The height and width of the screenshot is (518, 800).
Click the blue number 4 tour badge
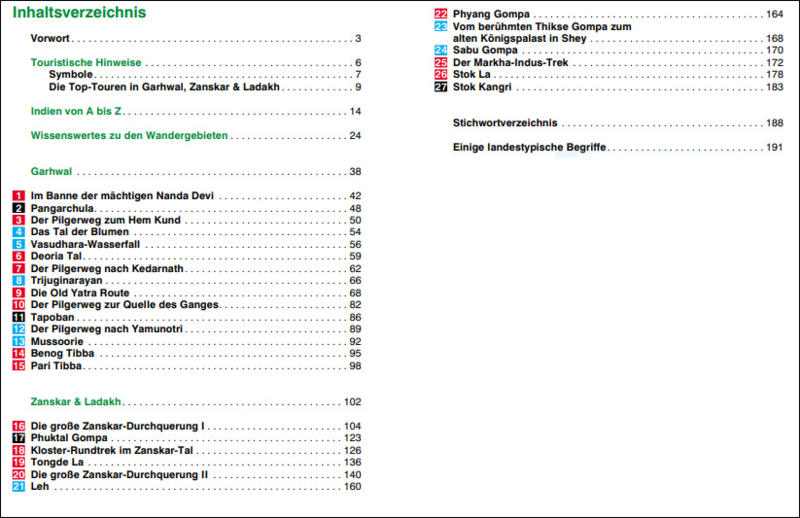click(x=18, y=232)
